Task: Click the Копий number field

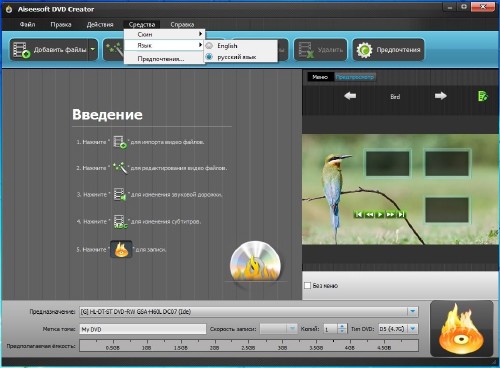Action: (330, 329)
